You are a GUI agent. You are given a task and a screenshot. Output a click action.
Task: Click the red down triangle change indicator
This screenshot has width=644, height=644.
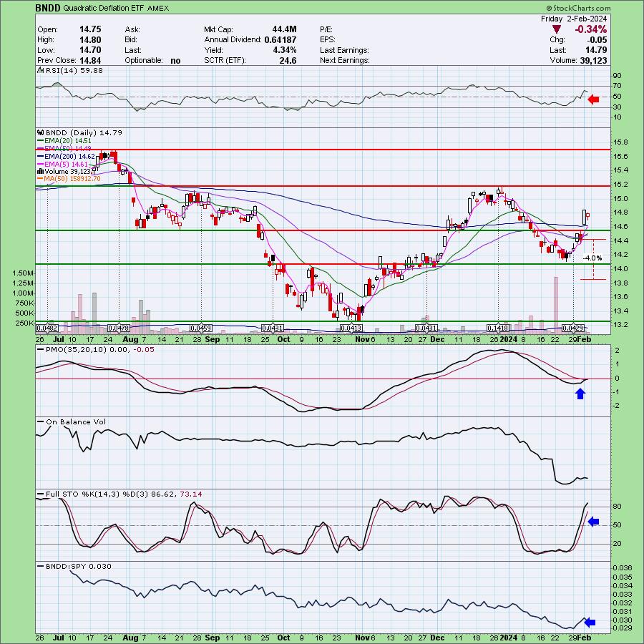557,29
